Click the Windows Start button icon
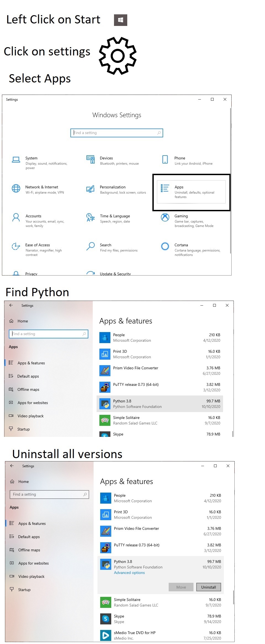Viewport: 265px width, 644px height. 120,20
